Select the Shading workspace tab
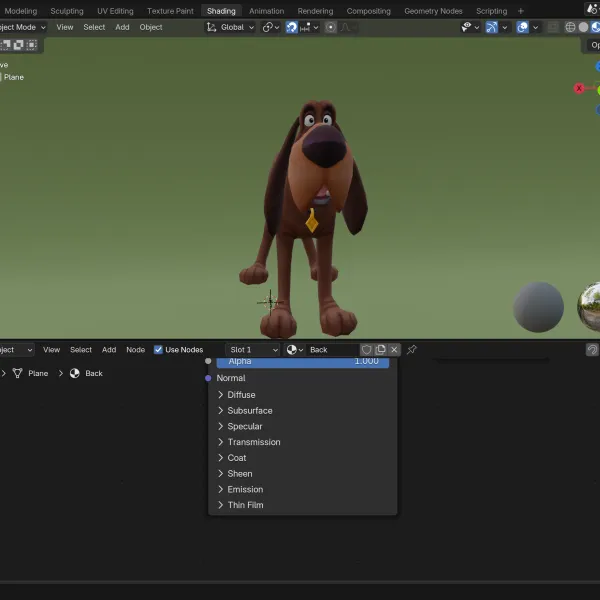This screenshot has width=600, height=600. point(221,11)
